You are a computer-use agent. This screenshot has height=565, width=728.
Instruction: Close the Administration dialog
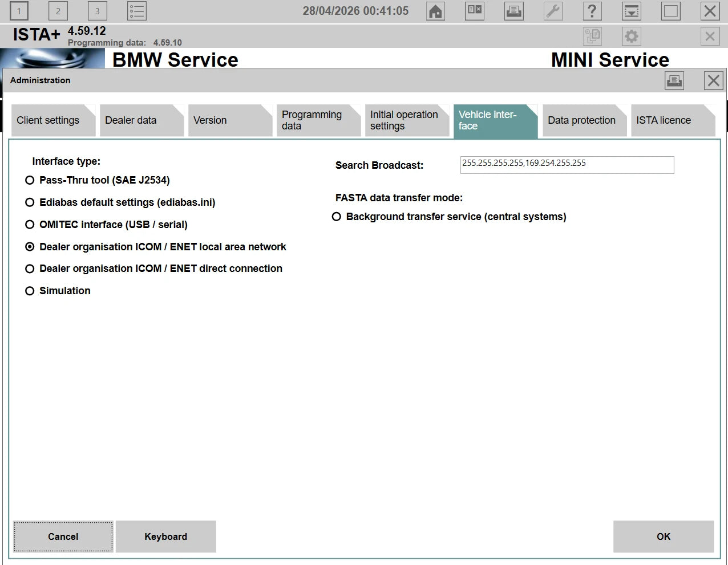pyautogui.click(x=714, y=80)
